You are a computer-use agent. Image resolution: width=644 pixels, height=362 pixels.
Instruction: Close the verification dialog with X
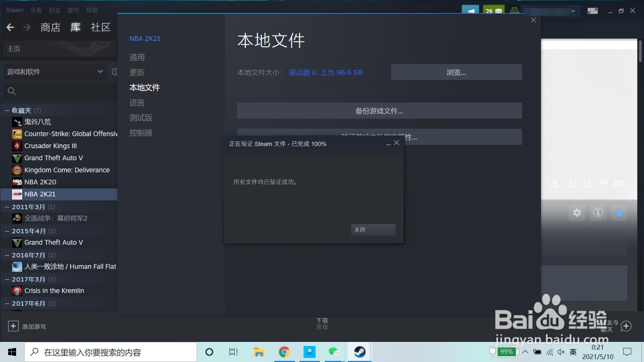point(396,143)
